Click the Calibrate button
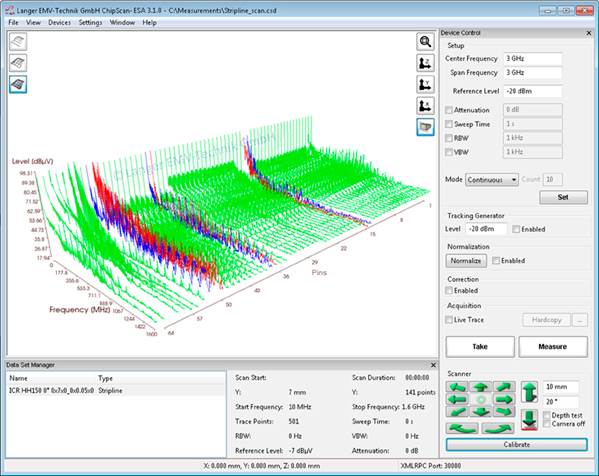This screenshot has height=476, width=599. pyautogui.click(x=516, y=445)
